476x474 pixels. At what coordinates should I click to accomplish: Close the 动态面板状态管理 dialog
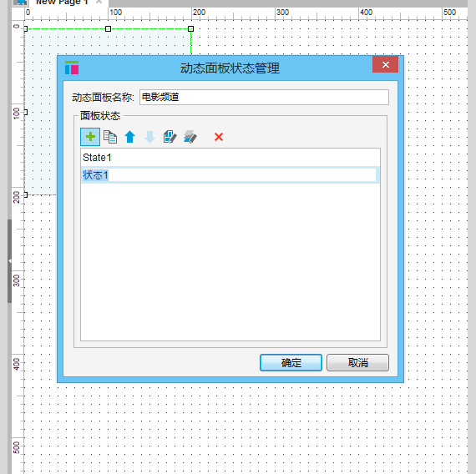[386, 64]
